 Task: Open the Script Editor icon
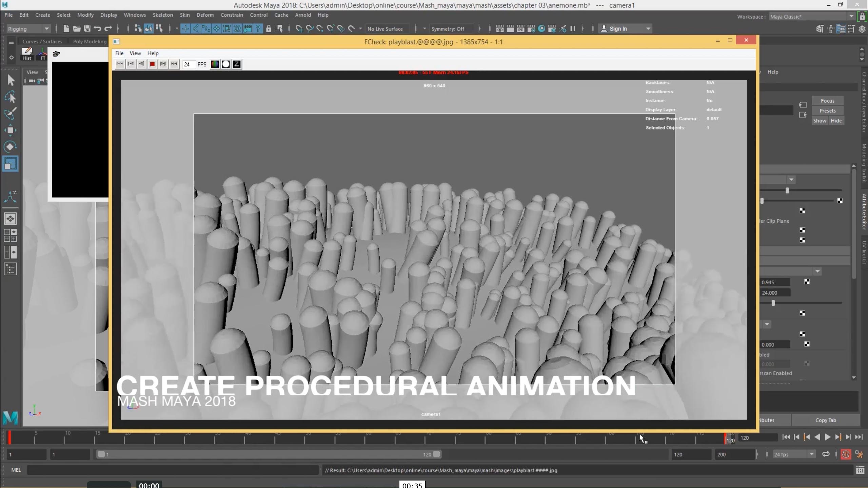click(860, 470)
